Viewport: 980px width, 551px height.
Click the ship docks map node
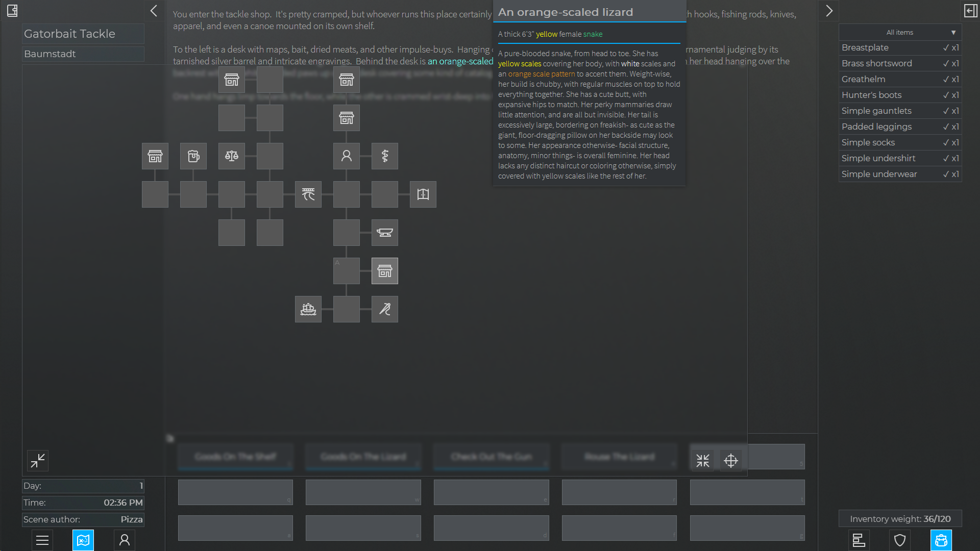click(308, 309)
